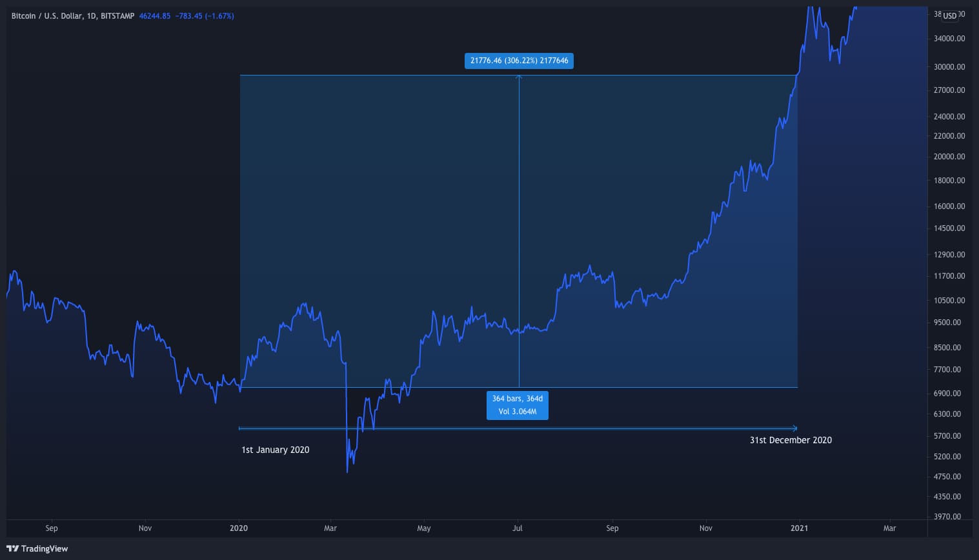Click the 2021 label on time axis
This screenshot has width=979, height=560.
tap(799, 528)
